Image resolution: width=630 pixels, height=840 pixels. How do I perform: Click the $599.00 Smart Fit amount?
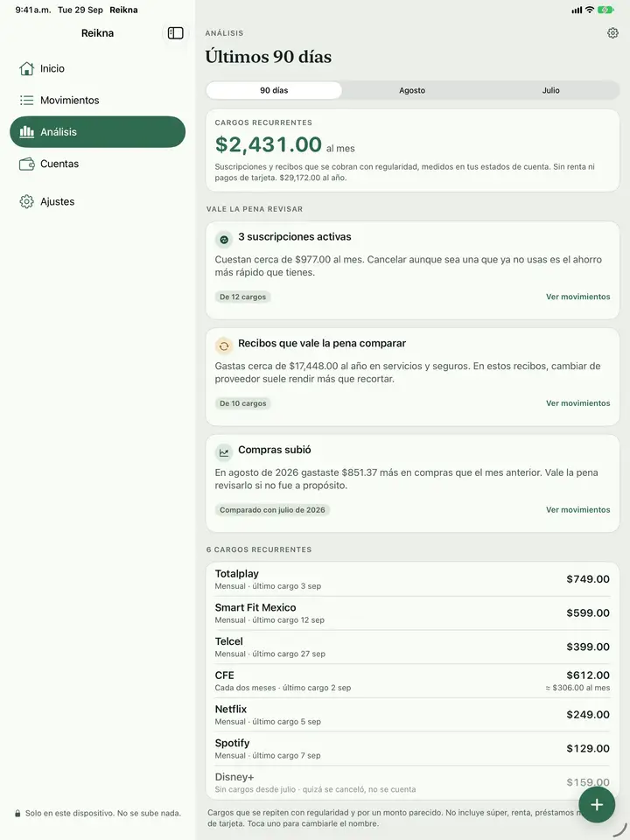pos(588,612)
